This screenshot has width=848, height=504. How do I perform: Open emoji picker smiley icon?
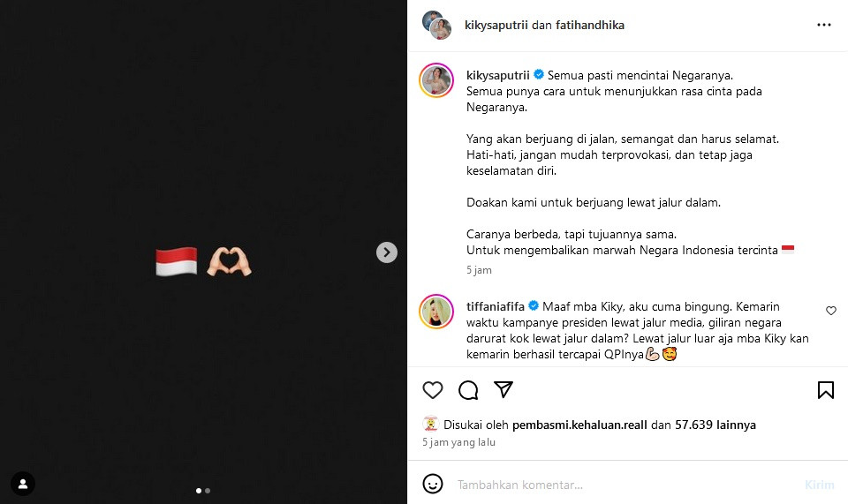click(x=433, y=484)
